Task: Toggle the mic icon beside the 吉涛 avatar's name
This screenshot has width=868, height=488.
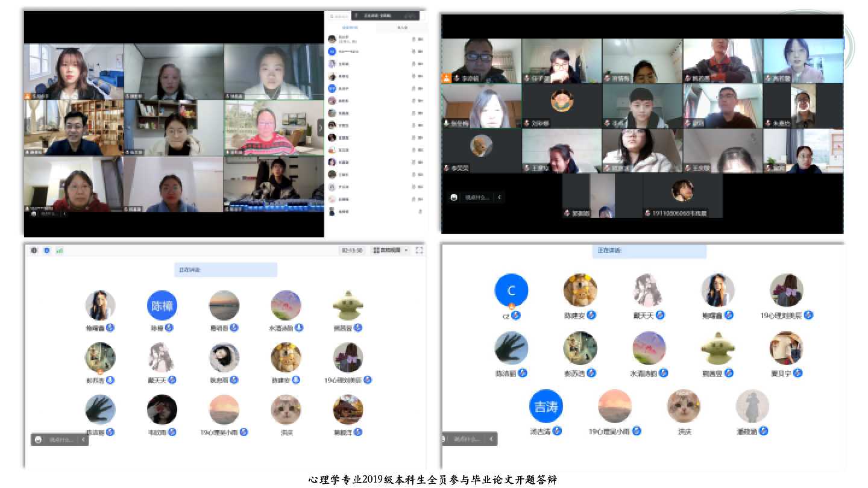Action: 557,431
